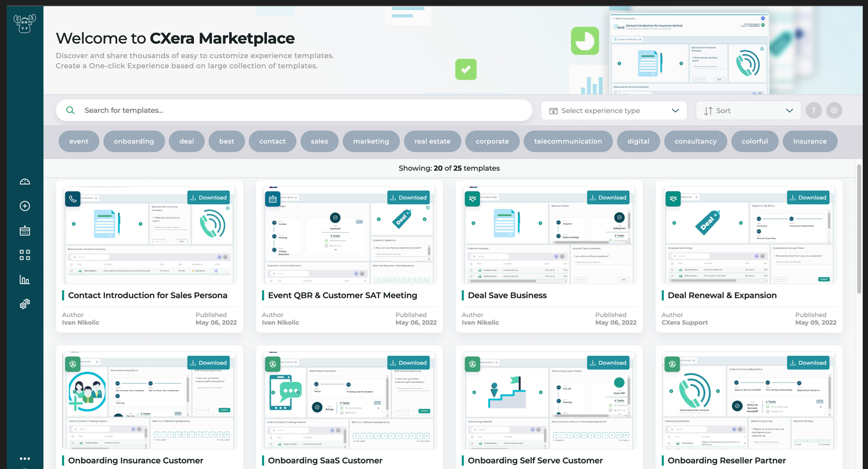
Task: Click author name CXera Support
Action: [x=684, y=323]
